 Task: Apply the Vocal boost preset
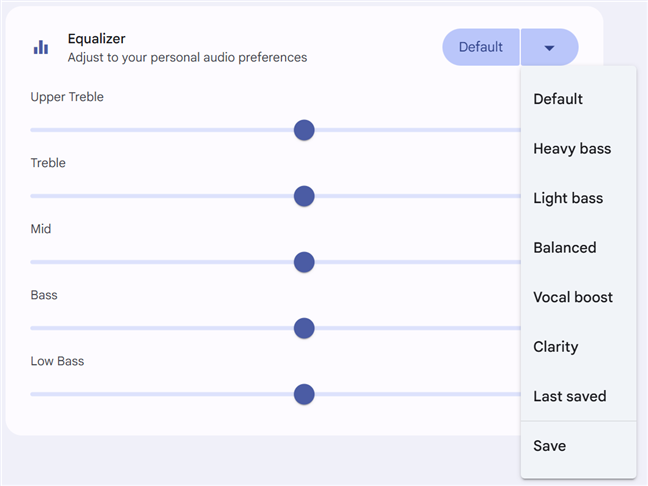(573, 297)
